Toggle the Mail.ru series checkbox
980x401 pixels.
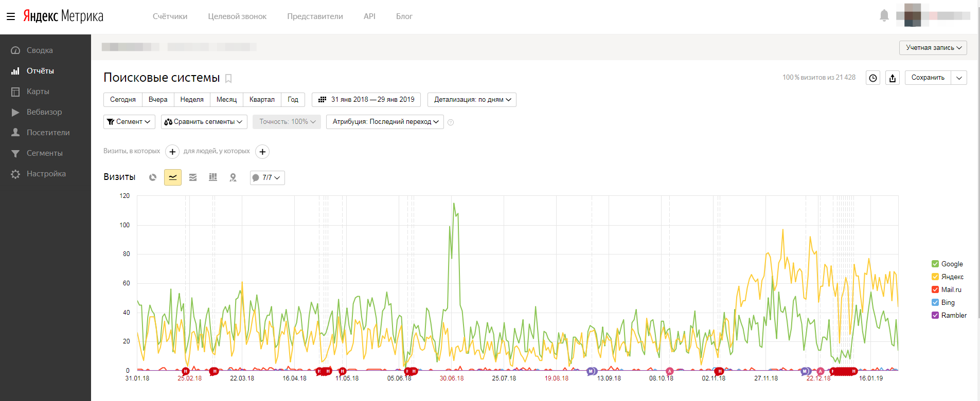point(935,289)
